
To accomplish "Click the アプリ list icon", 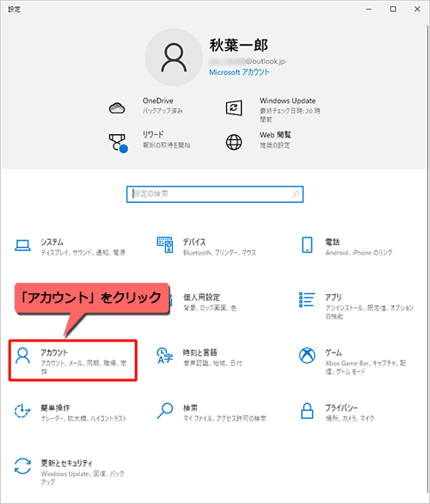I will click(x=307, y=299).
